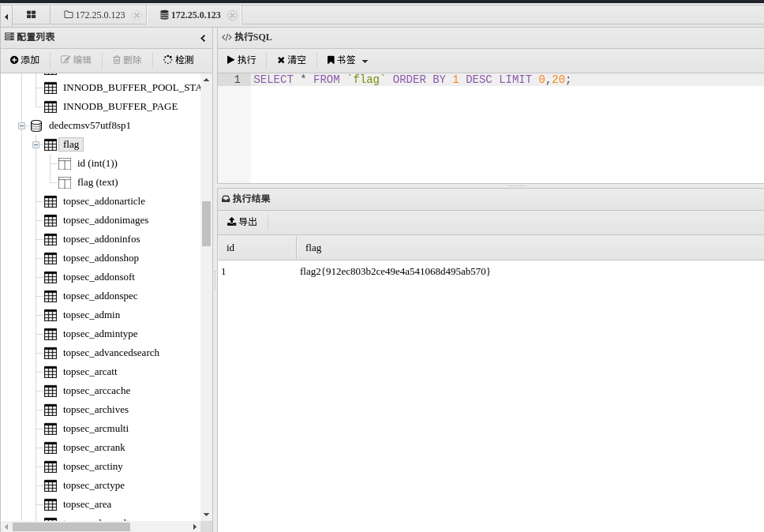
Task: Click the id value 1 cell
Action: (x=223, y=272)
